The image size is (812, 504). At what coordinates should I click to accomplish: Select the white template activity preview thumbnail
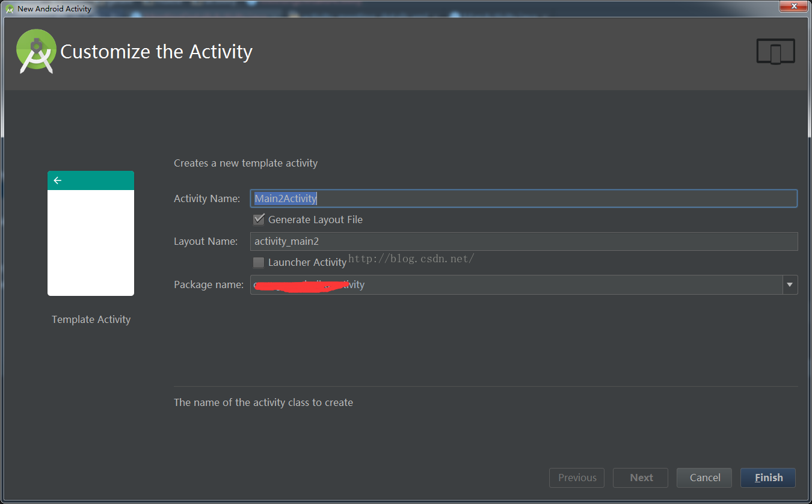point(91,242)
